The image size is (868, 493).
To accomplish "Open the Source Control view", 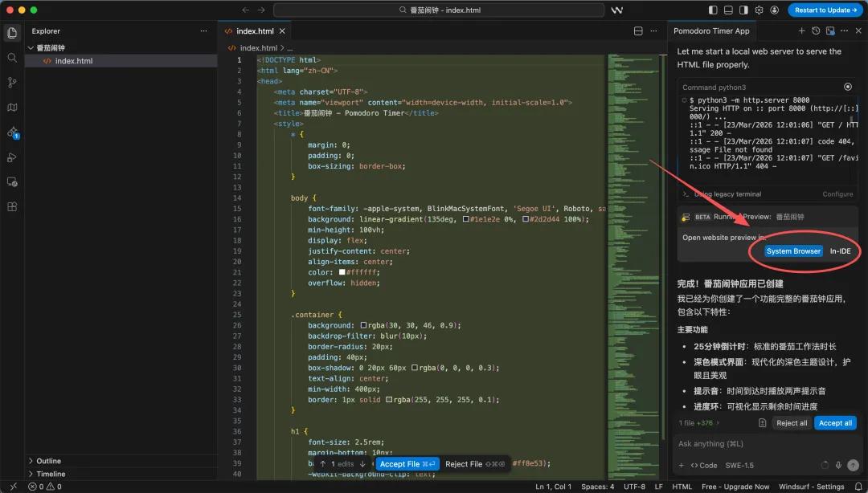I will tap(12, 83).
